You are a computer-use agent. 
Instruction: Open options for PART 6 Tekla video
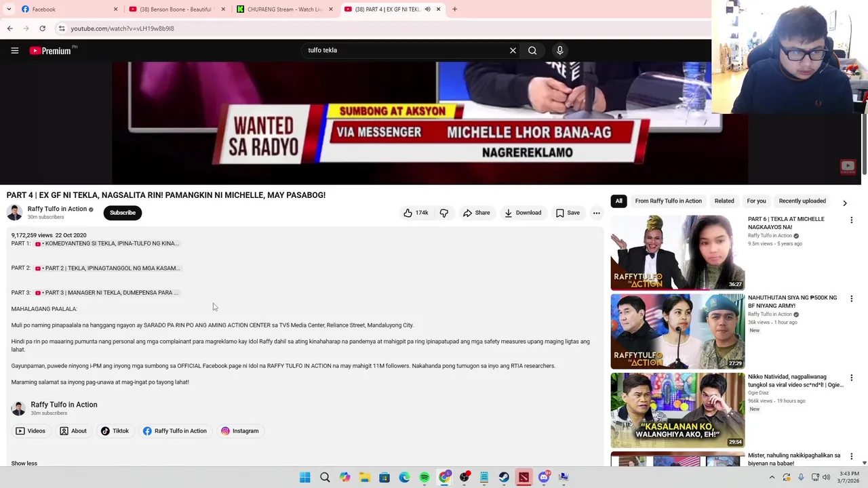[x=852, y=220]
